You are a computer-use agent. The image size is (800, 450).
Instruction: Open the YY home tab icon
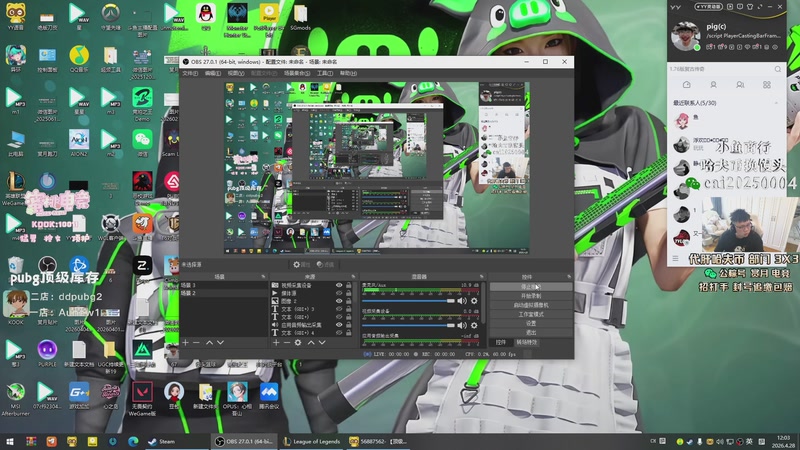click(x=687, y=85)
